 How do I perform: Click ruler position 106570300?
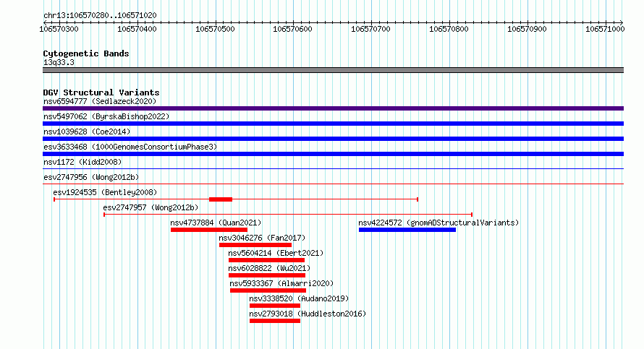click(59, 29)
